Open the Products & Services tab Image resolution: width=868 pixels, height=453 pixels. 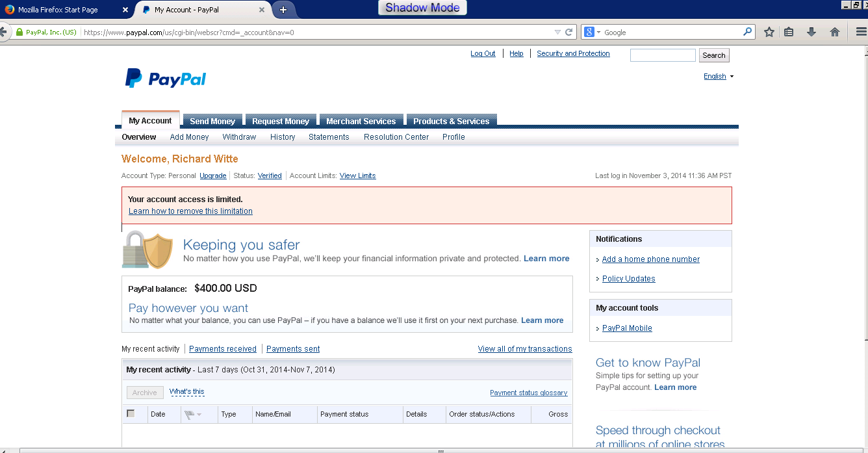452,121
